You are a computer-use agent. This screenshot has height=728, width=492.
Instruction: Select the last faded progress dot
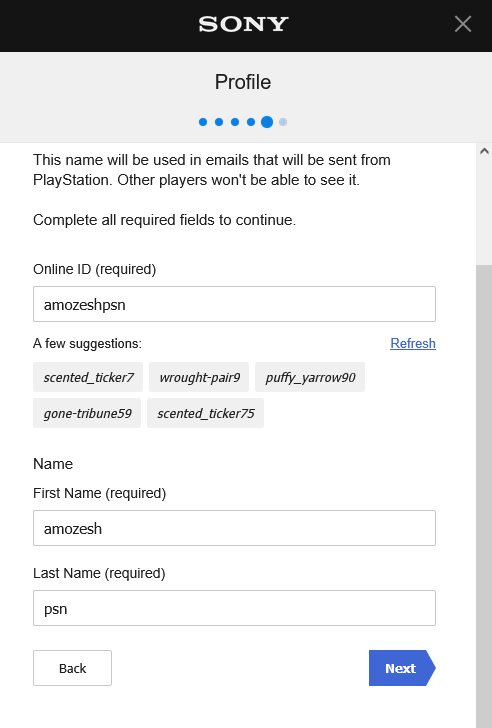point(283,122)
